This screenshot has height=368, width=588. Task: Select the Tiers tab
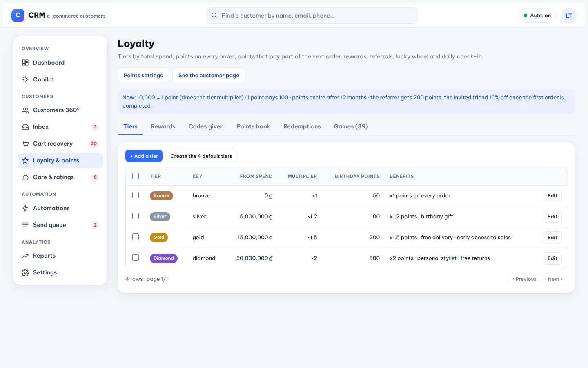click(x=131, y=126)
